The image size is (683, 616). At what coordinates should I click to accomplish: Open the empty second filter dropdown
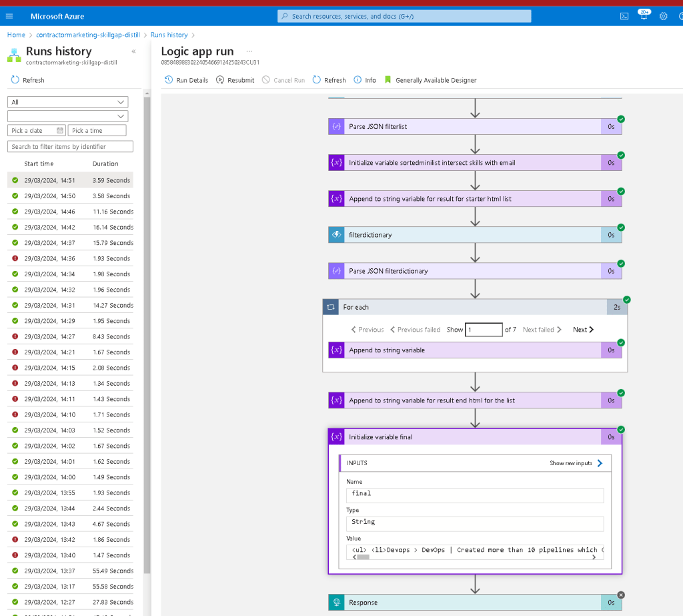(x=68, y=116)
